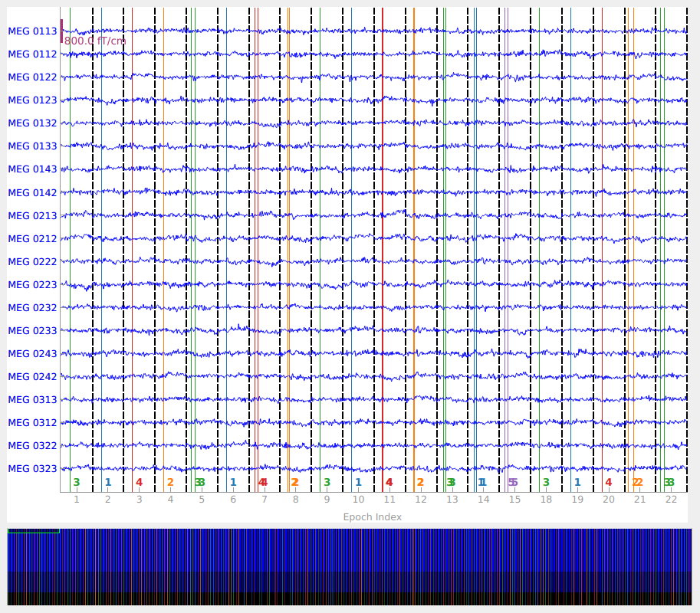Select channel label MEG 0223
Viewport: 700px width, 613px height.
33,284
